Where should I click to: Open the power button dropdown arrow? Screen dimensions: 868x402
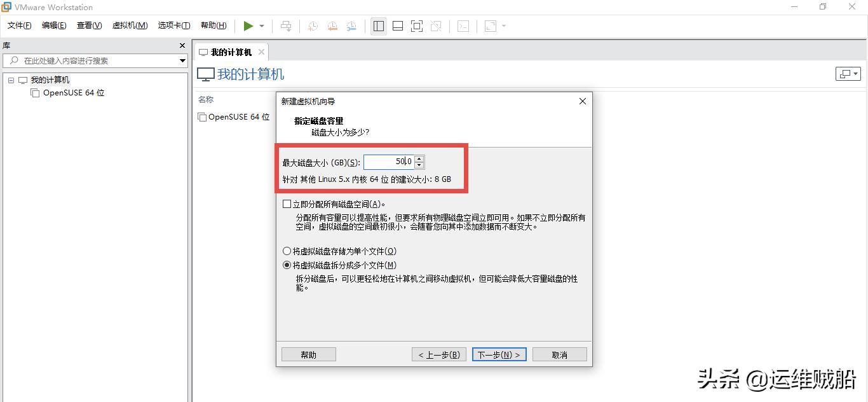pos(261,26)
